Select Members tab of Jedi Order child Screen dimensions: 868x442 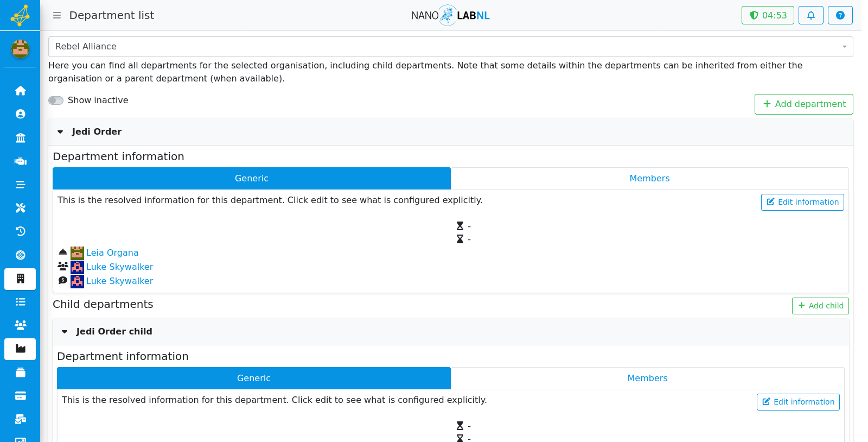[647, 378]
